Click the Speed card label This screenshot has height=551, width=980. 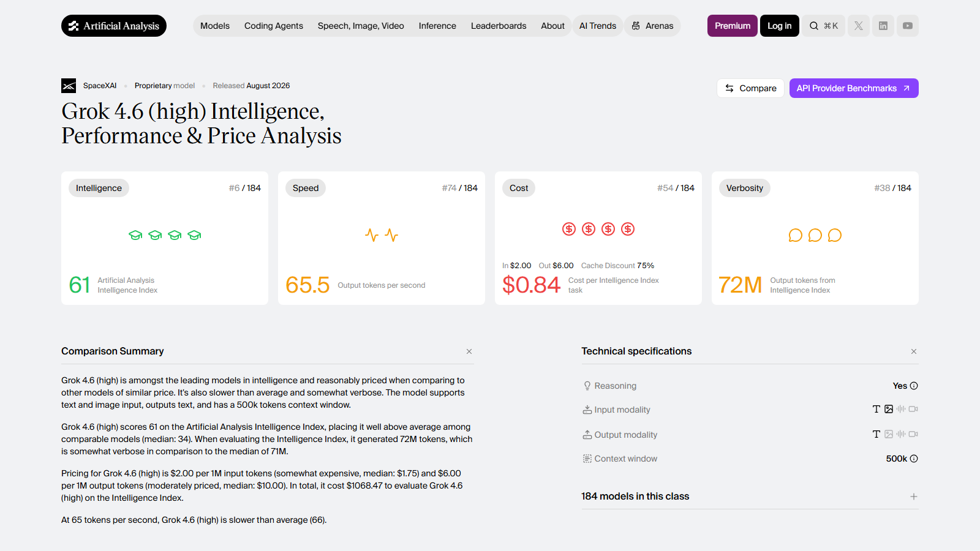pyautogui.click(x=306, y=188)
